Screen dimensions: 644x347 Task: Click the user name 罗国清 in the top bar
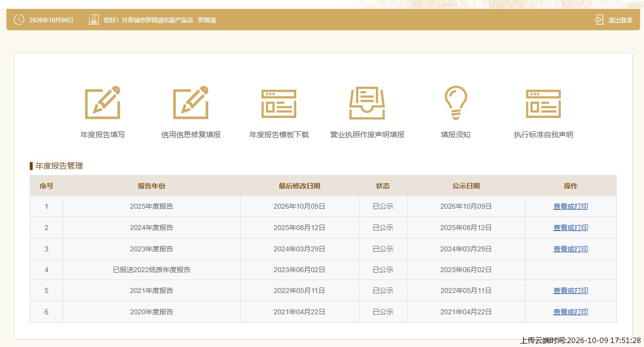207,20
